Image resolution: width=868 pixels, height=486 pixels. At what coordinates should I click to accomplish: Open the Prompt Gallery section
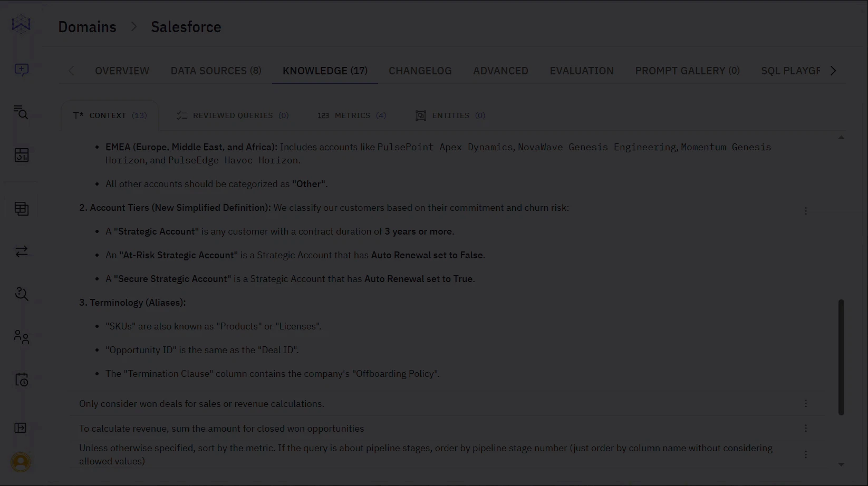point(687,70)
